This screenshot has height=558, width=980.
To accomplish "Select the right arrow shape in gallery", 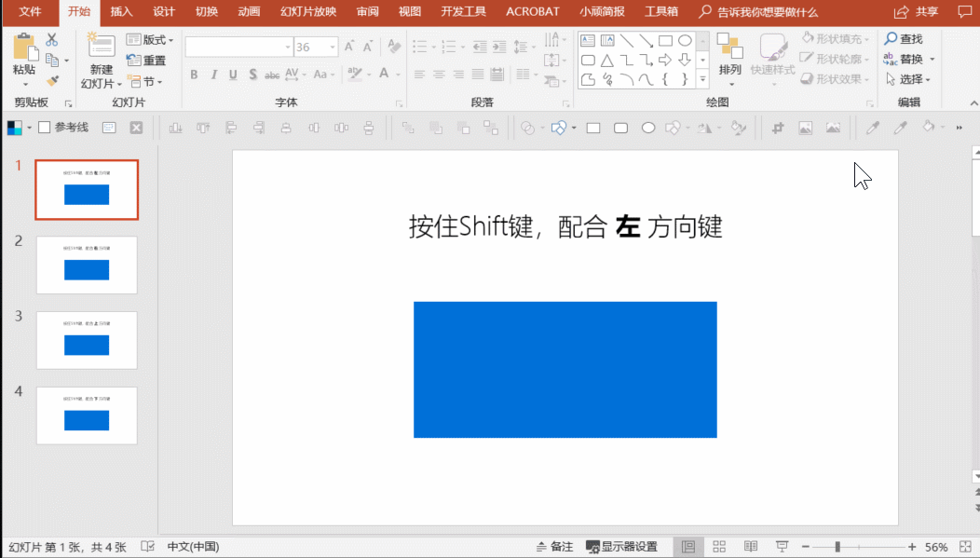I will pos(665,60).
